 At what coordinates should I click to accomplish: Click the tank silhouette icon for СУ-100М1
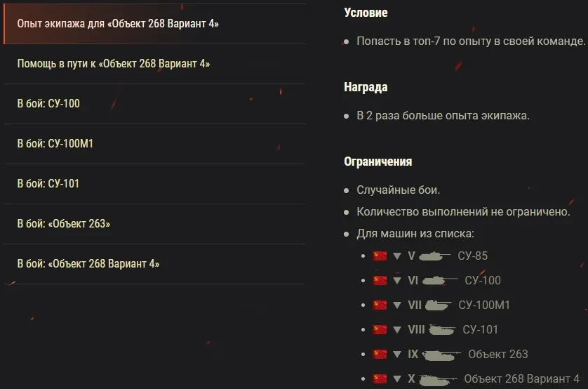point(439,305)
